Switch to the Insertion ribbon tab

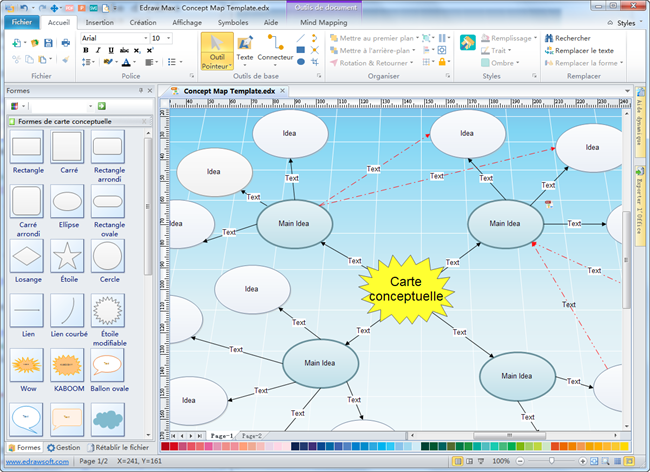(x=99, y=21)
